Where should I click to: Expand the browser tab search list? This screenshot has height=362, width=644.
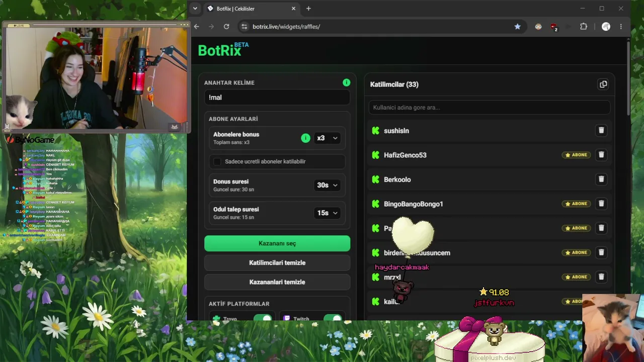point(195,9)
